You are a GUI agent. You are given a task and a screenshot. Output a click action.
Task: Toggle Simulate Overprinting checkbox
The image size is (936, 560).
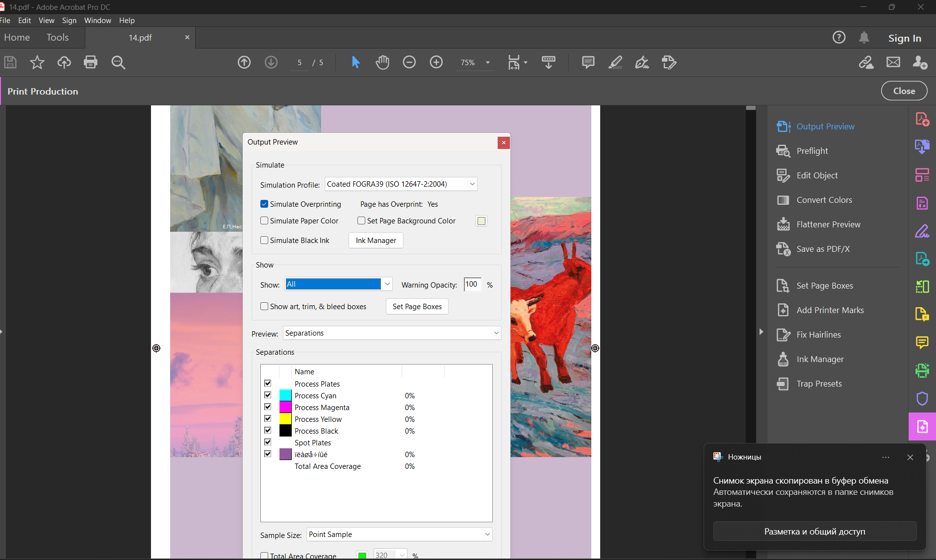pos(264,204)
